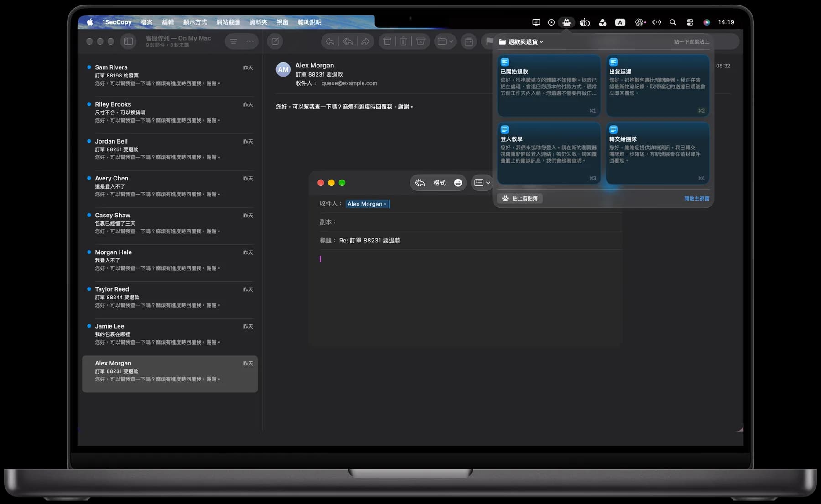Click the ChatGPT icon in menu bar
Image resolution: width=821 pixels, height=504 pixels.
[639, 22]
